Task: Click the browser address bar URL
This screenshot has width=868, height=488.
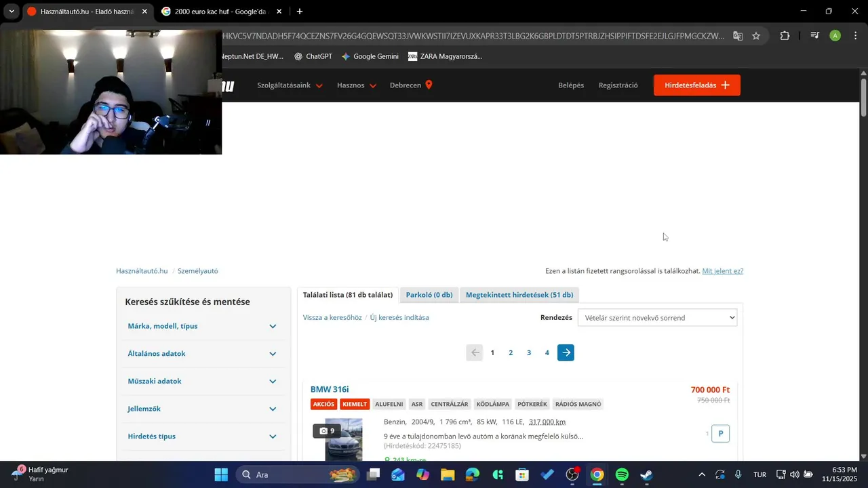Action: click(x=473, y=36)
